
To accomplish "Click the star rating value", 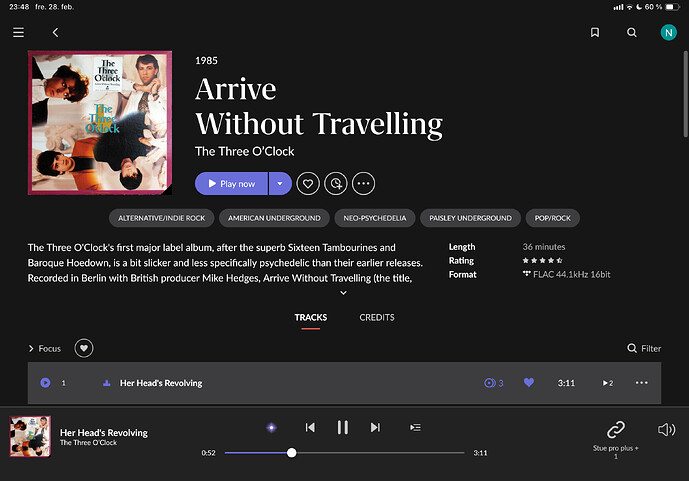I will (543, 260).
